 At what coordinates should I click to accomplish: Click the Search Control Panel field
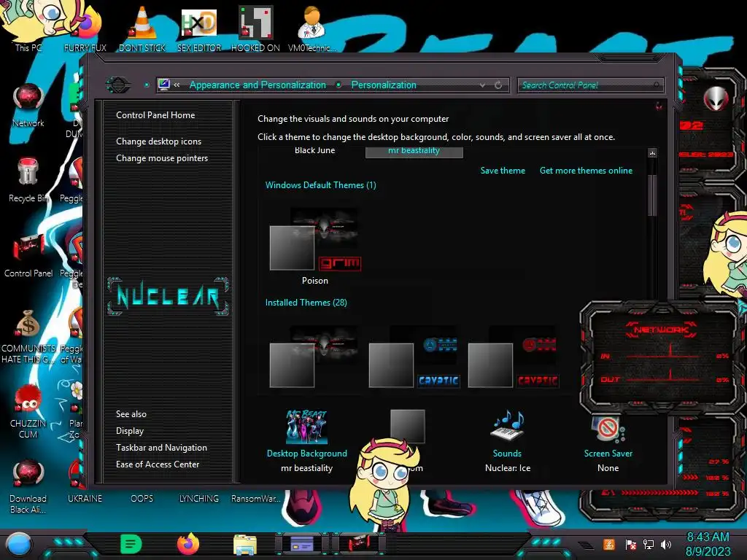click(590, 85)
